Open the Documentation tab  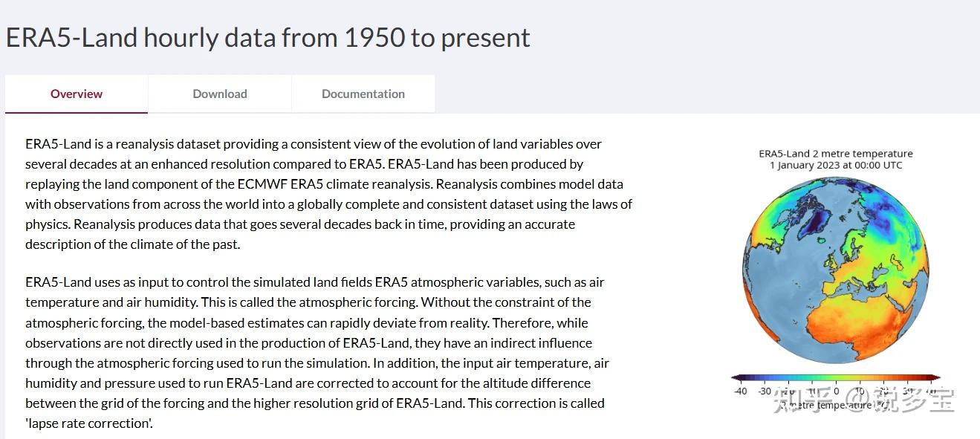pyautogui.click(x=363, y=94)
